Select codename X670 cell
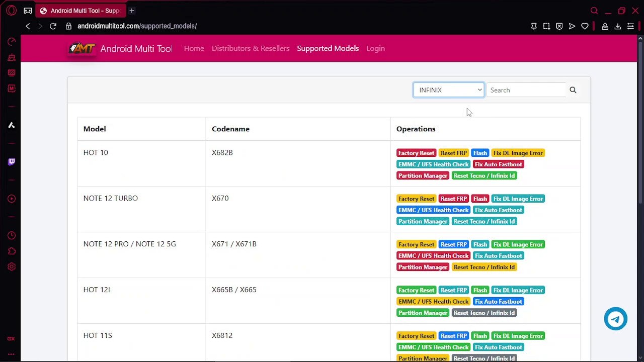This screenshot has height=362, width=644. pyautogui.click(x=298, y=209)
